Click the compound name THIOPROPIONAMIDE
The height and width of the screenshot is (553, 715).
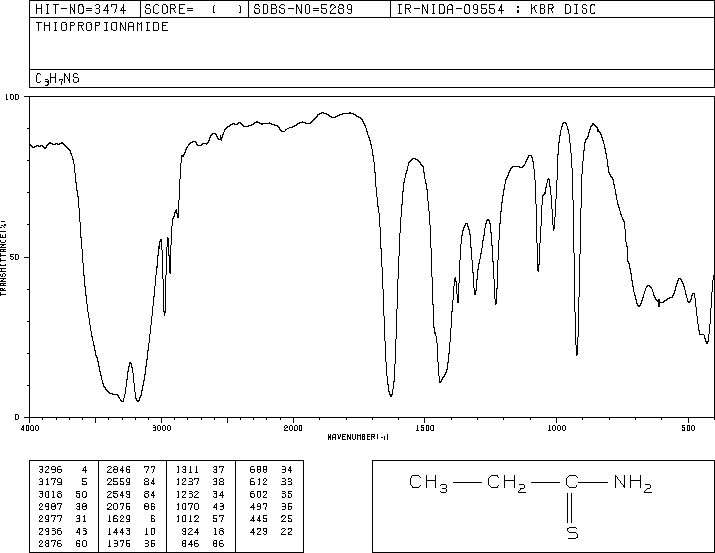coord(102,26)
